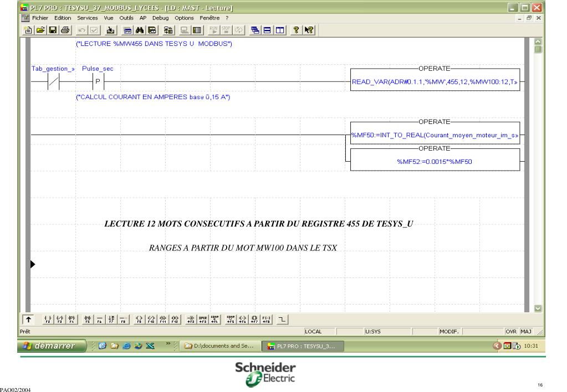Screen dimensions: 567x392
Task: Open a file with the folder icon
Action: (x=40, y=30)
